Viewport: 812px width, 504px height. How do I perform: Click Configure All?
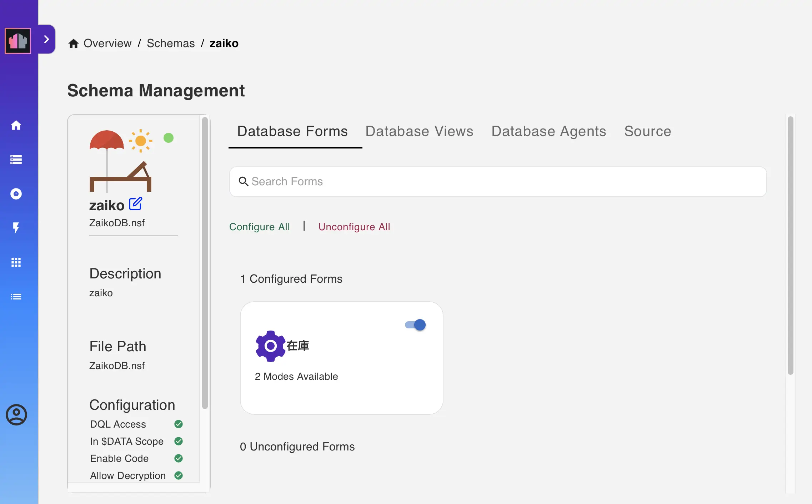click(260, 227)
